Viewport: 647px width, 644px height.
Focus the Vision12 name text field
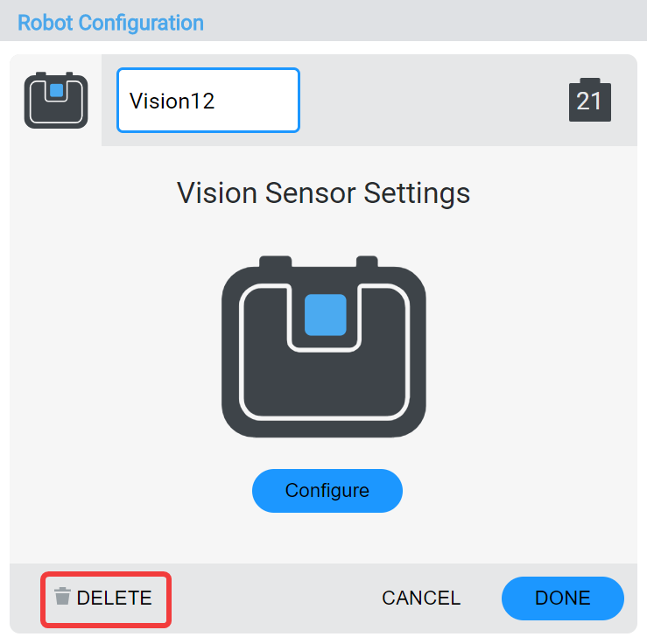pyautogui.click(x=208, y=100)
